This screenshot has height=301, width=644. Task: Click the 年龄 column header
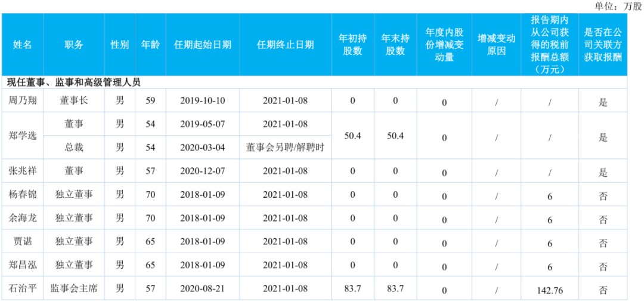(151, 45)
